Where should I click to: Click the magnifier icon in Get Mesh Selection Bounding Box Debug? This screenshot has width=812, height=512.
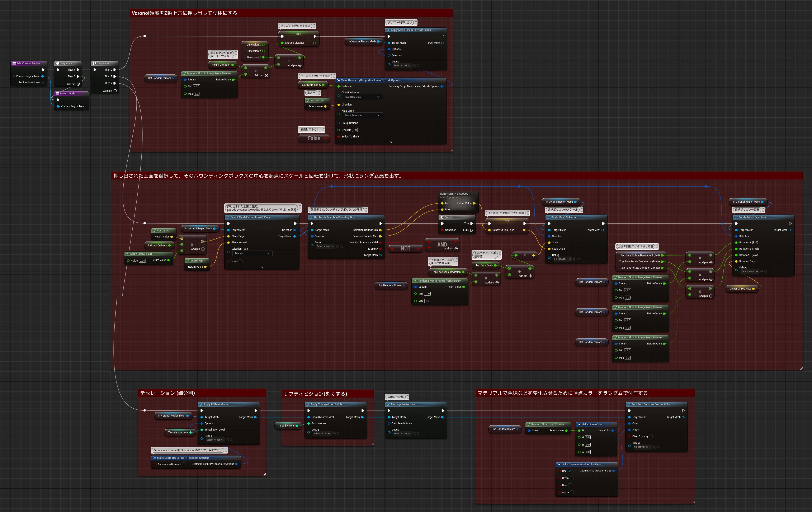(x=341, y=246)
